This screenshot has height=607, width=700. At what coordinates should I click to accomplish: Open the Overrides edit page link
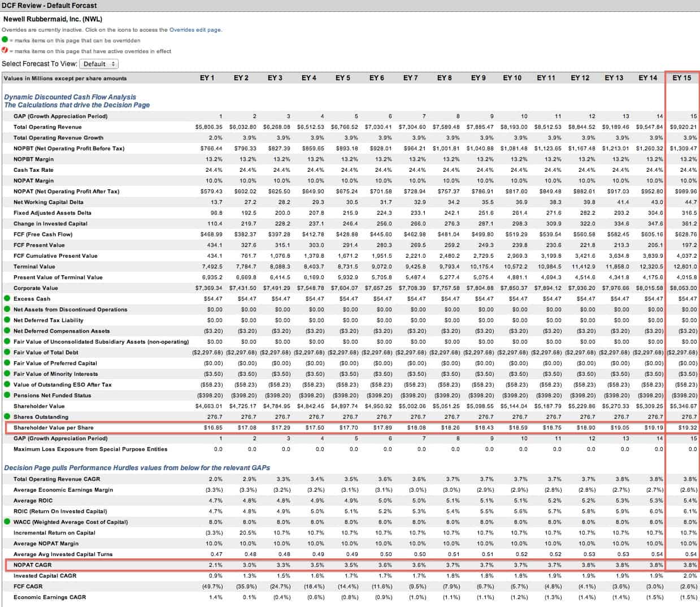195,30
